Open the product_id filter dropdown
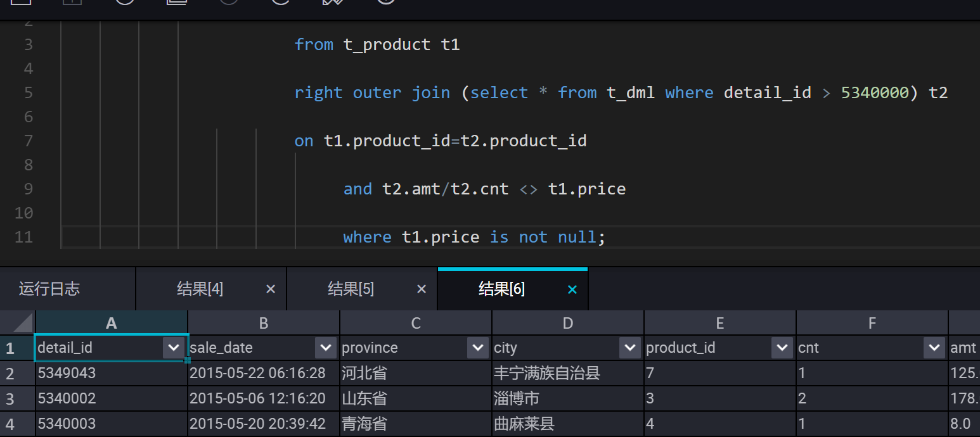980x437 pixels. click(782, 348)
